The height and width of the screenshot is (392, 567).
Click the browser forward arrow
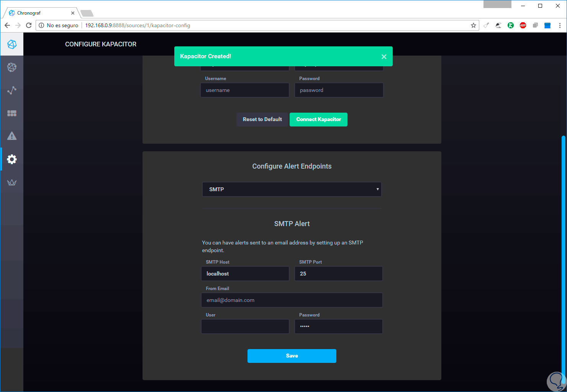[x=18, y=25]
